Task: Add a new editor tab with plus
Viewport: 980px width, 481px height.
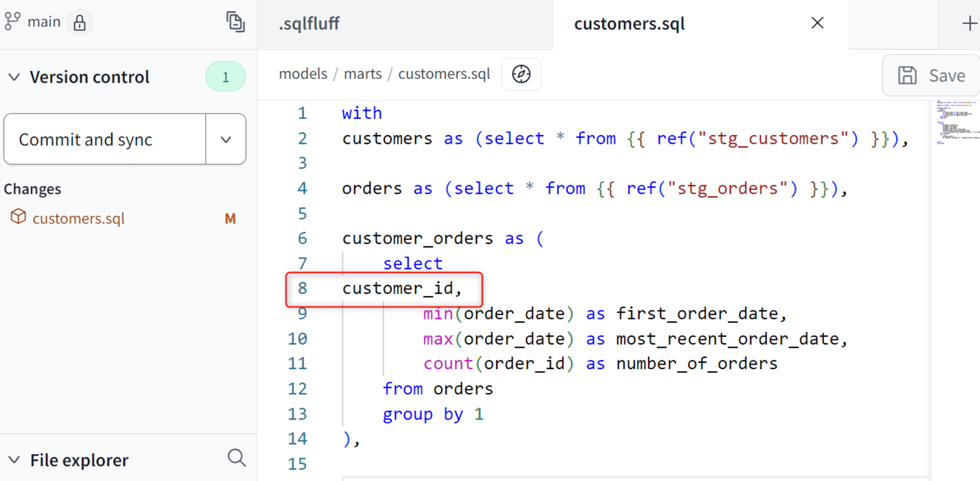Action: click(969, 23)
